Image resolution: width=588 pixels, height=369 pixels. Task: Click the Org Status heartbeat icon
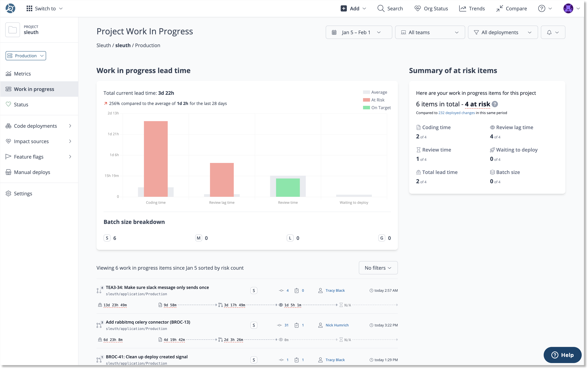(418, 9)
